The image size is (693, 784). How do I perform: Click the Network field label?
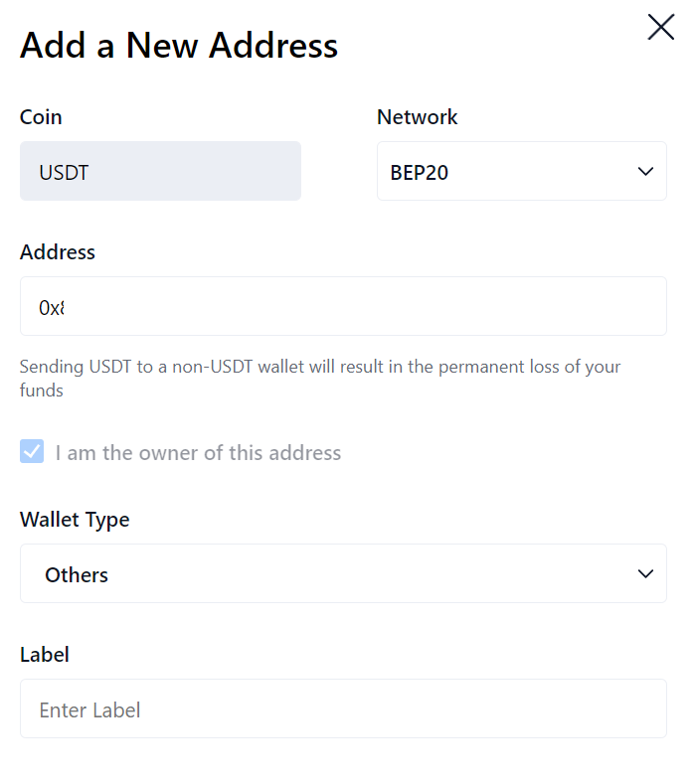(x=417, y=117)
